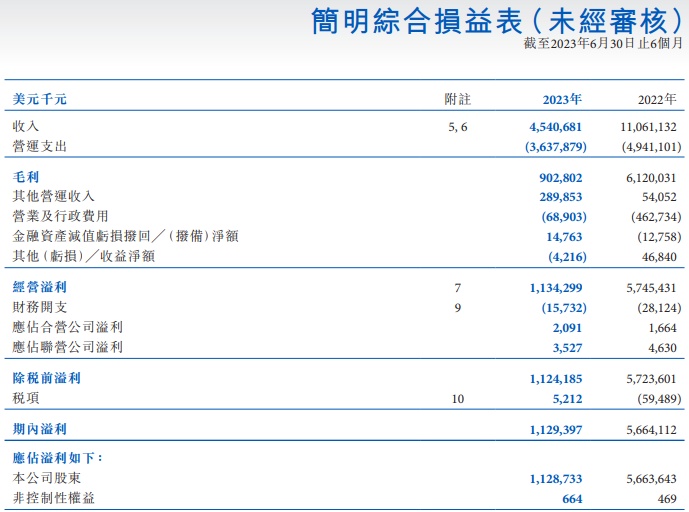The image size is (689, 512).
Task: Click the 應佔溢利如下： heading
Action: tap(58, 458)
